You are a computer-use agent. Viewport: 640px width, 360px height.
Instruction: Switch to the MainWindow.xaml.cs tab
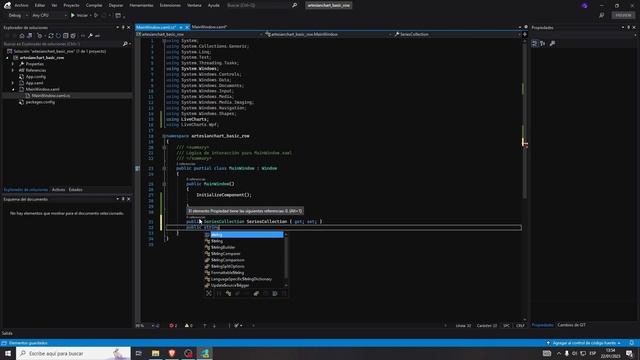click(x=156, y=27)
